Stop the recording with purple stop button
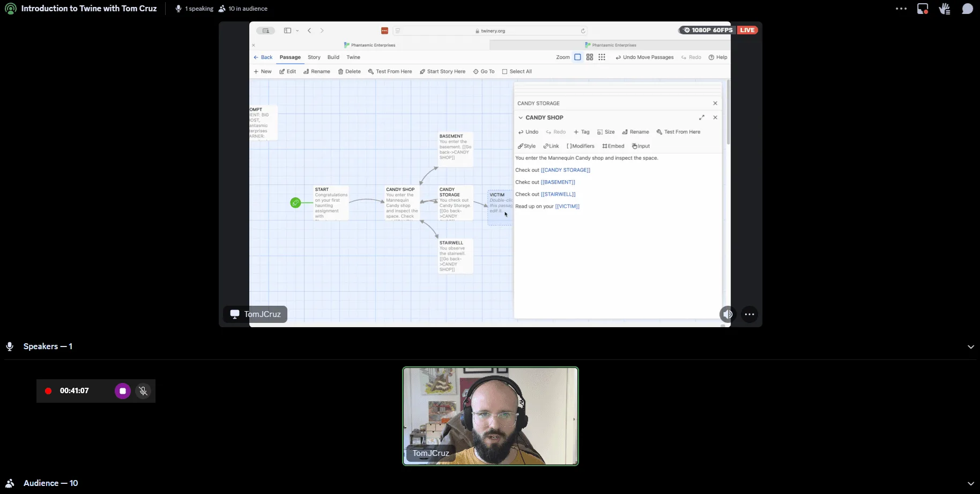The height and width of the screenshot is (494, 980). click(123, 391)
